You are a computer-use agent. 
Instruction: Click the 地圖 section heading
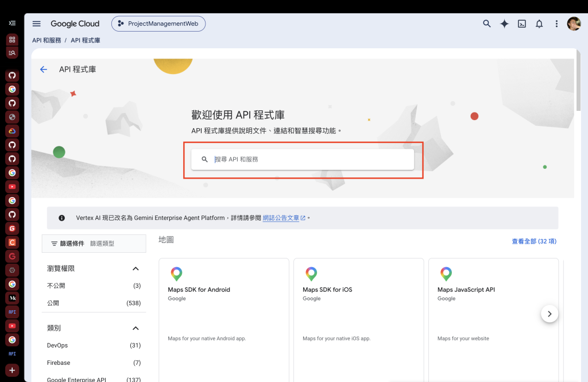(166, 240)
